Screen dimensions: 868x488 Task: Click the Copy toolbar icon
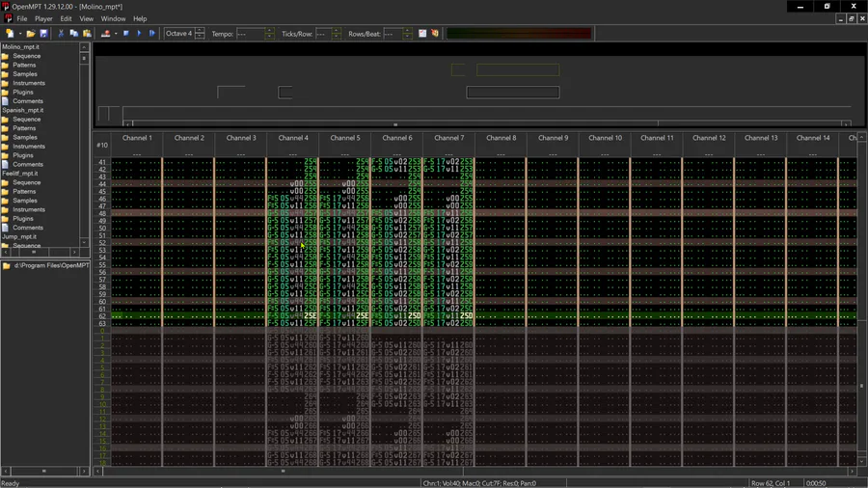[73, 33]
